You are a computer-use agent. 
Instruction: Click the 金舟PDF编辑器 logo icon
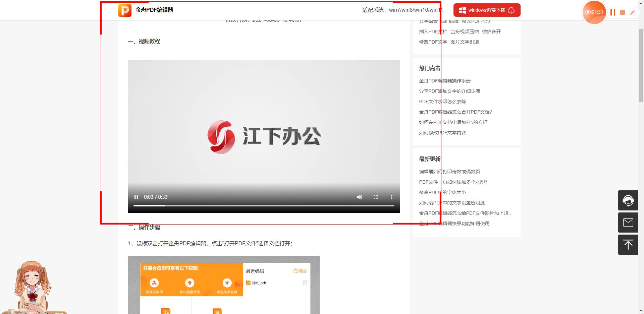point(124,10)
